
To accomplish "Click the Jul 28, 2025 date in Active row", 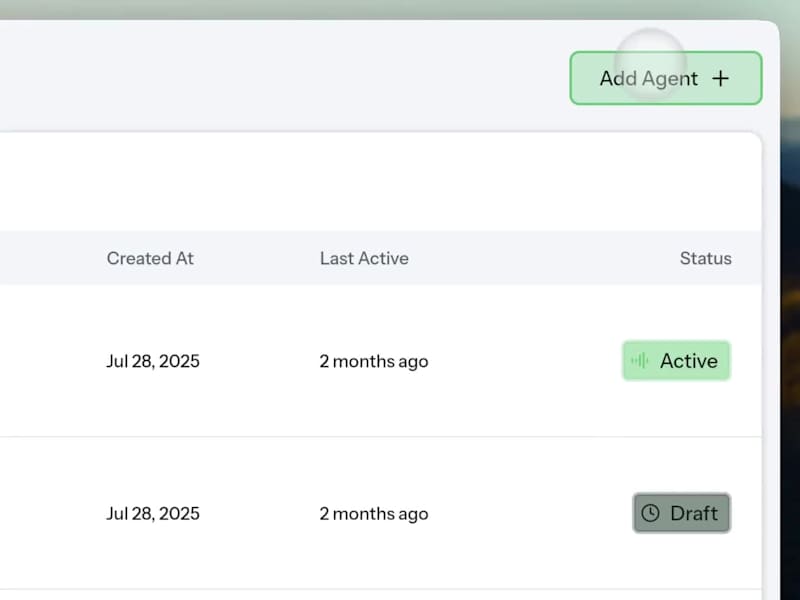I will point(153,361).
